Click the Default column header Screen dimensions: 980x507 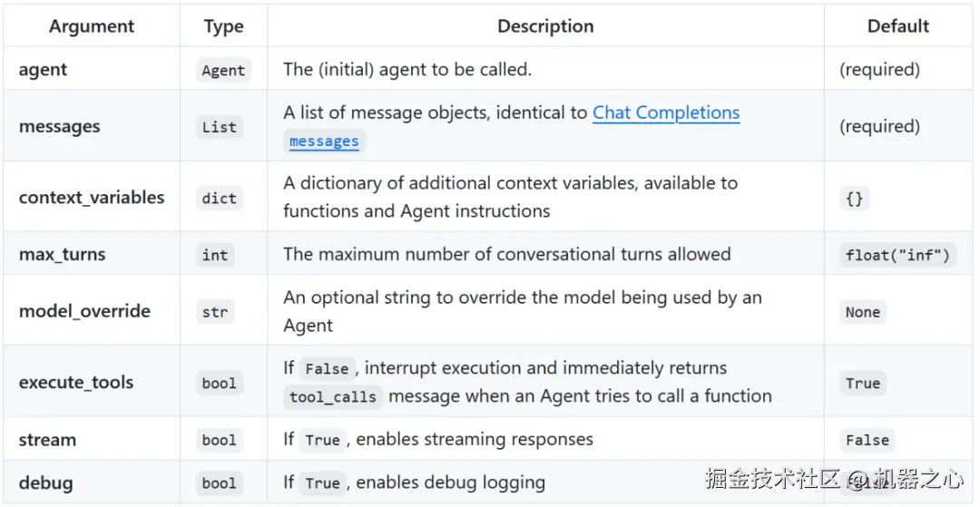tap(897, 26)
